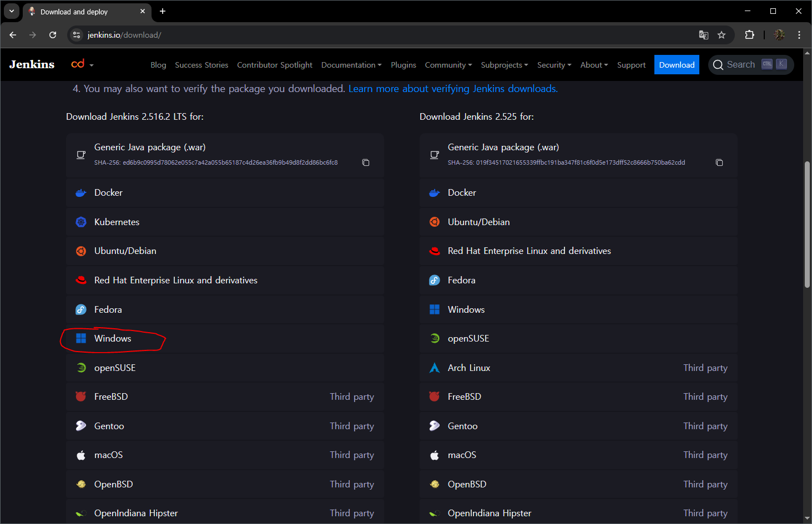This screenshot has width=812, height=524.
Task: Click the Docker whale icon under LTS
Action: (81, 193)
